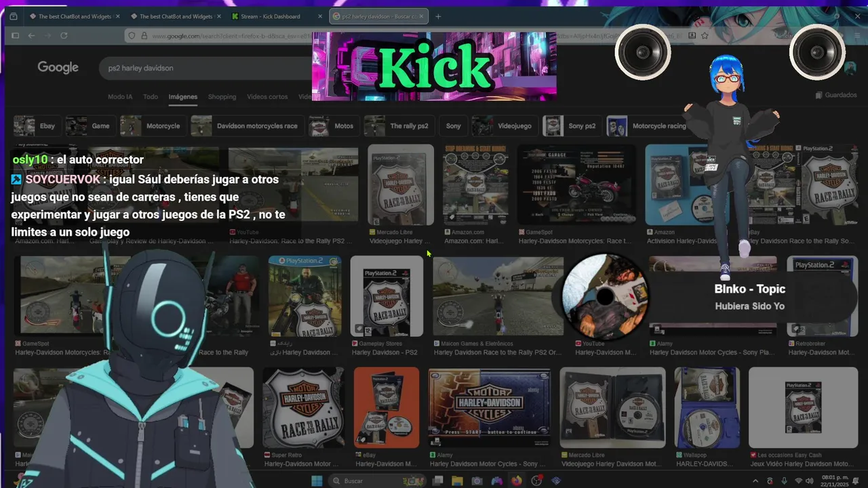868x488 pixels.
Task: Open the Windows Start menu
Action: [317, 481]
